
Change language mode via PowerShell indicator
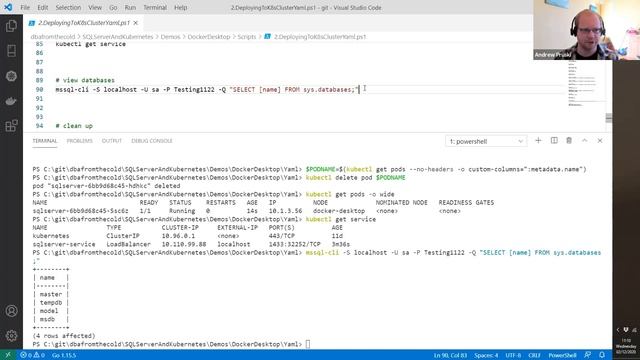pos(562,355)
